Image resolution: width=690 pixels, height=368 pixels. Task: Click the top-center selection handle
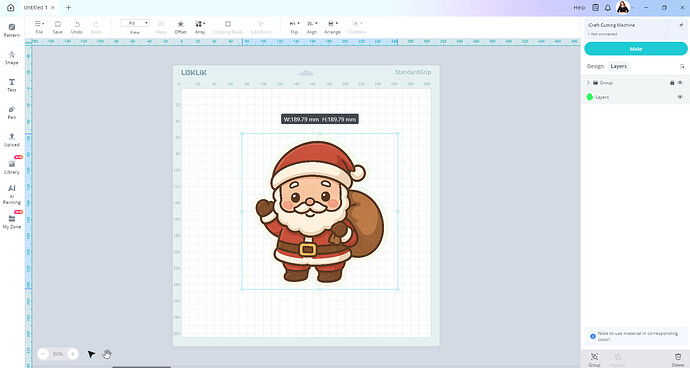pyautogui.click(x=320, y=133)
